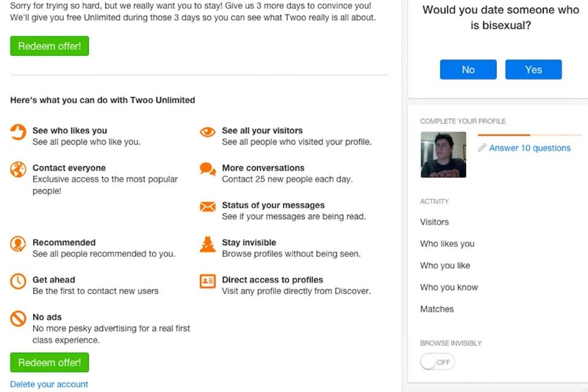Click the 'Direct access to profiles' heading
Image resolution: width=588 pixels, height=392 pixels.
[272, 279]
